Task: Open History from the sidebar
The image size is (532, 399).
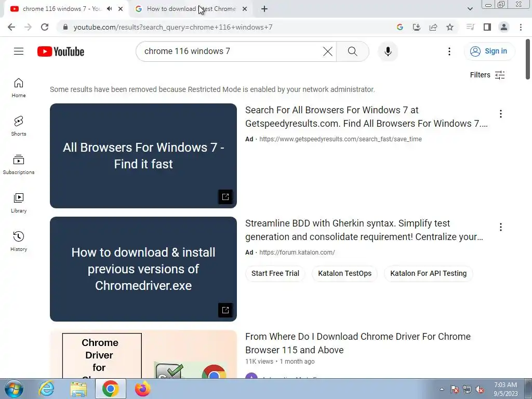Action: tap(19, 241)
